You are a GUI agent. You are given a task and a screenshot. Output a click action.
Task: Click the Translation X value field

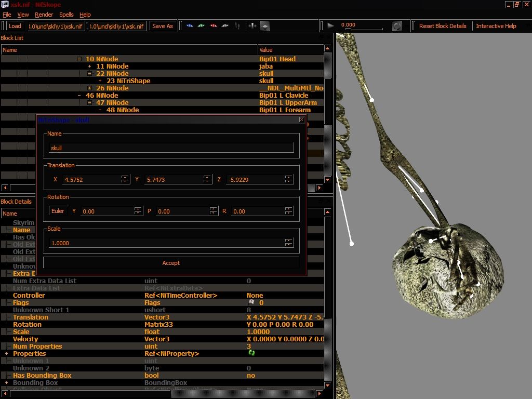tap(91, 179)
